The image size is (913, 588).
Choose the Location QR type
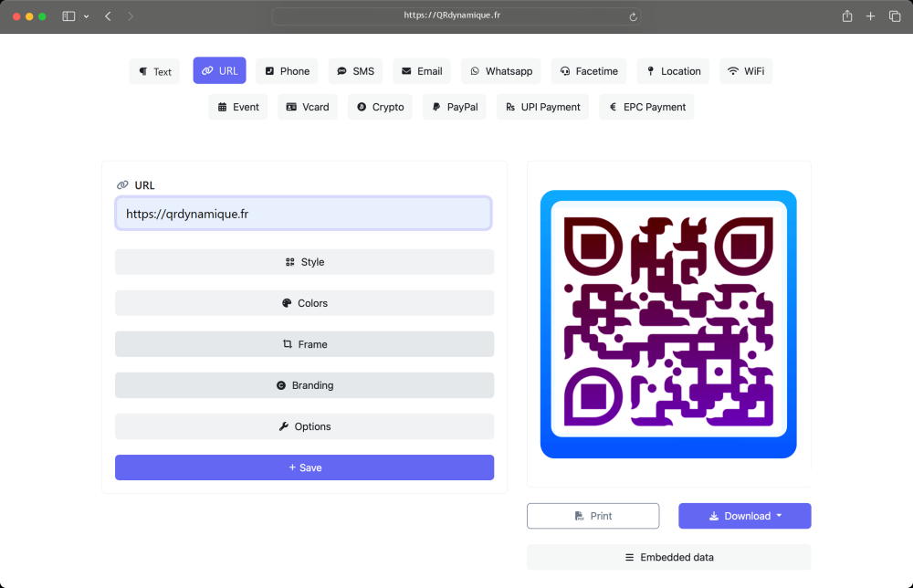673,71
